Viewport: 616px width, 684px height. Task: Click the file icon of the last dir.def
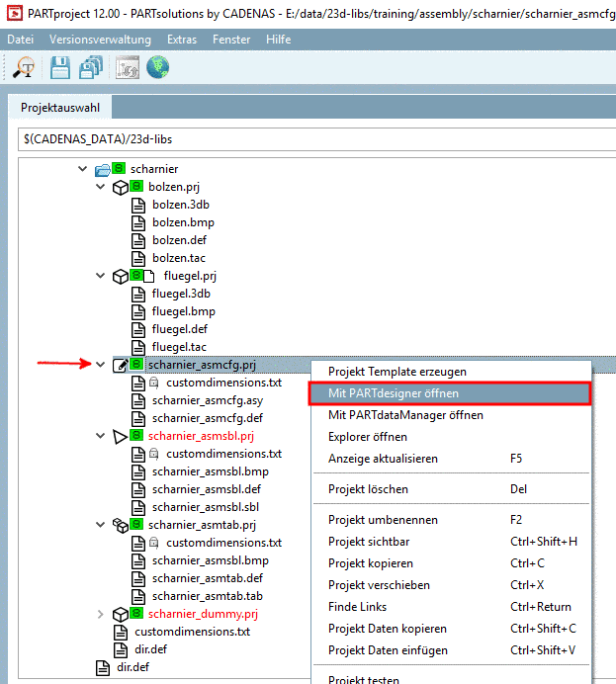point(103,668)
